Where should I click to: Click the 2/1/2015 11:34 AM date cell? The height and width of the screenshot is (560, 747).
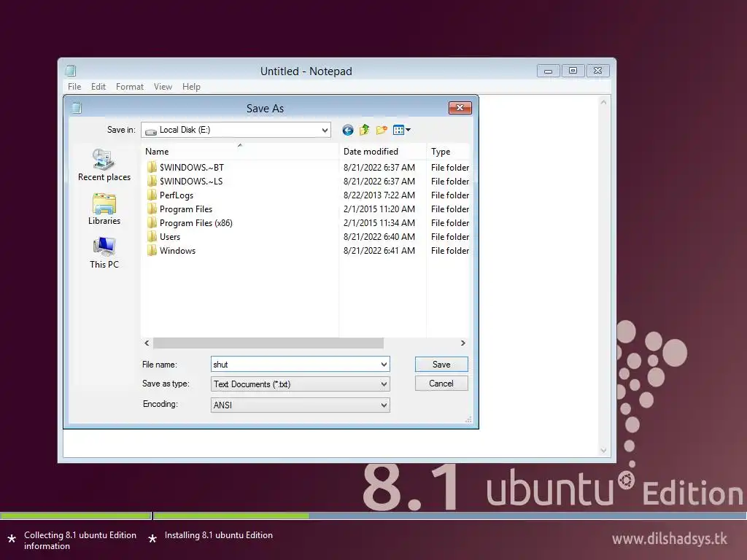click(379, 222)
